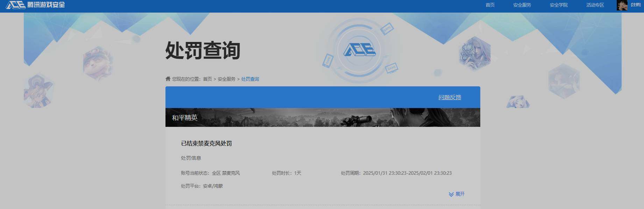Image resolution: width=644 pixels, height=209 pixels.
Task: Open the 活动专区 nav menu
Action: [595, 5]
